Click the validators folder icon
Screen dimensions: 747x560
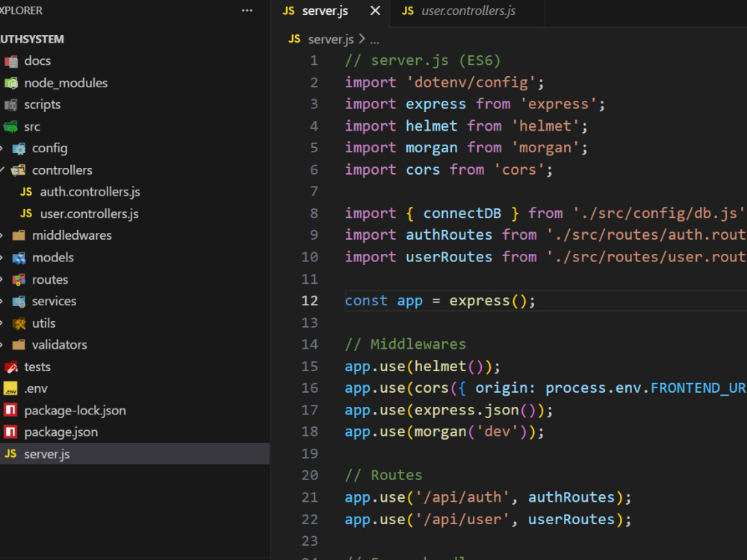coord(19,345)
